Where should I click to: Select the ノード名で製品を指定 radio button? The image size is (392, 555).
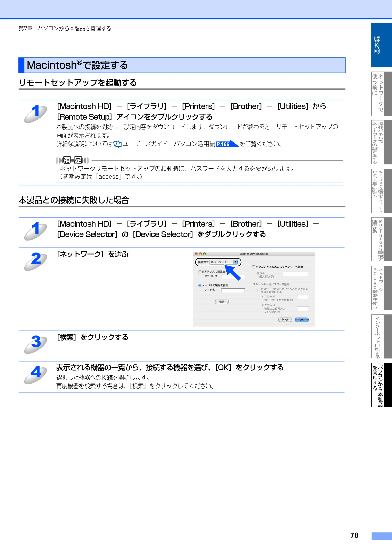(x=200, y=285)
